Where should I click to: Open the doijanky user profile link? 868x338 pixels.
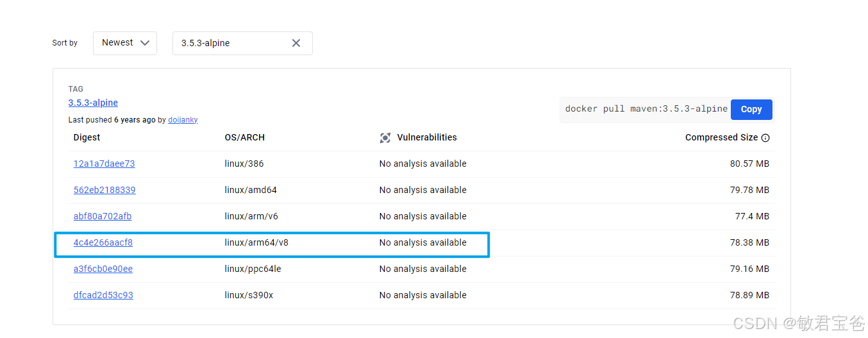[x=183, y=120]
